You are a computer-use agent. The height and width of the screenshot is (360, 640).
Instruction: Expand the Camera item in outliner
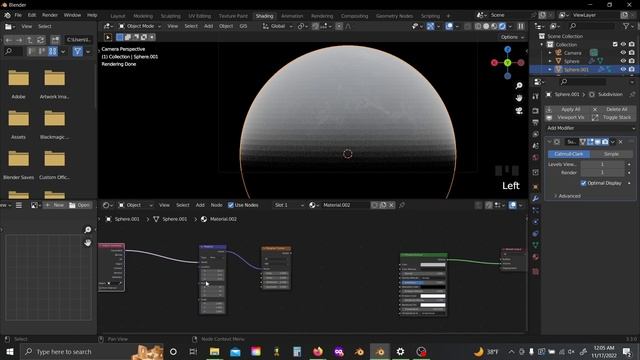[550, 53]
